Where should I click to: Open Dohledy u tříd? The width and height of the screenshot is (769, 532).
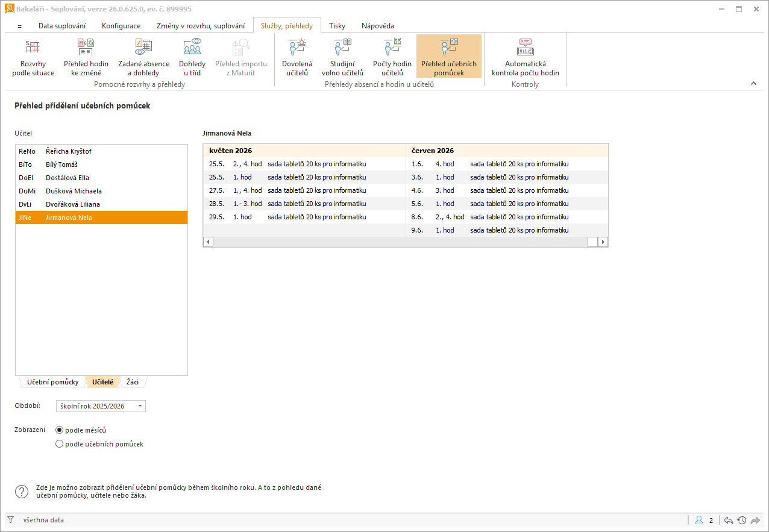[x=192, y=57]
